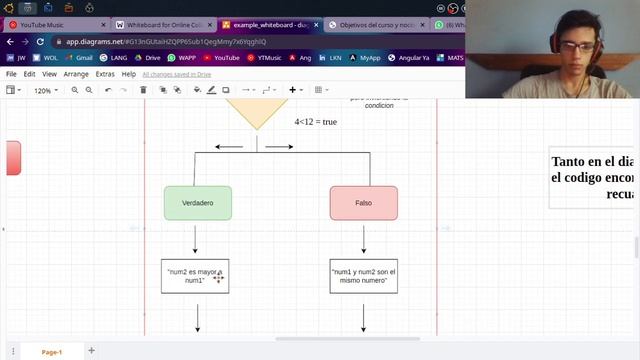640x360 pixels.
Task: Open the File menu
Action: pyautogui.click(x=11, y=74)
